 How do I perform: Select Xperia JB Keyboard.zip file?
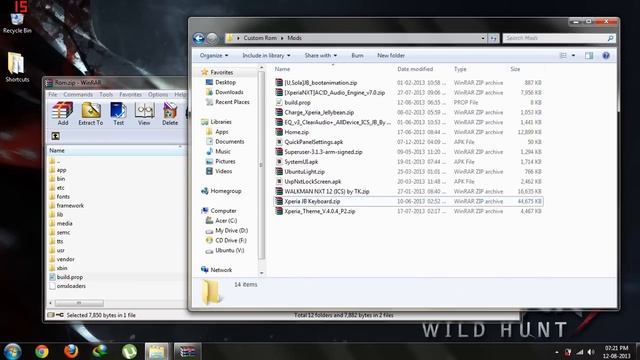point(408,201)
